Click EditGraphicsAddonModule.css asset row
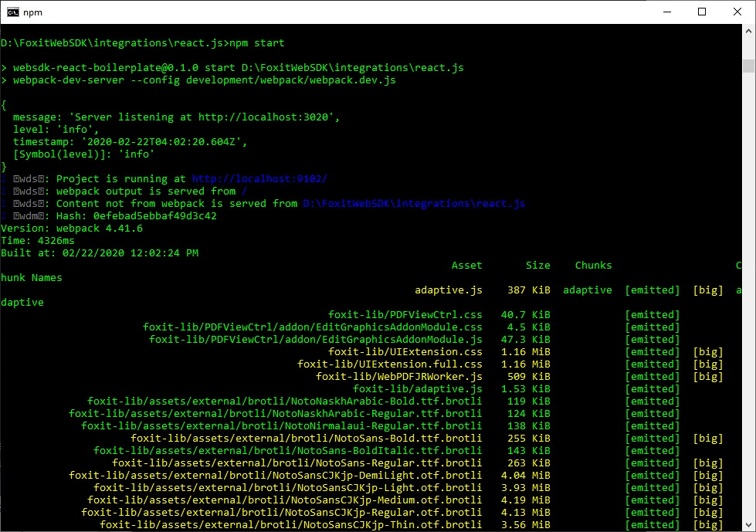This screenshot has width=756, height=532. (313, 327)
